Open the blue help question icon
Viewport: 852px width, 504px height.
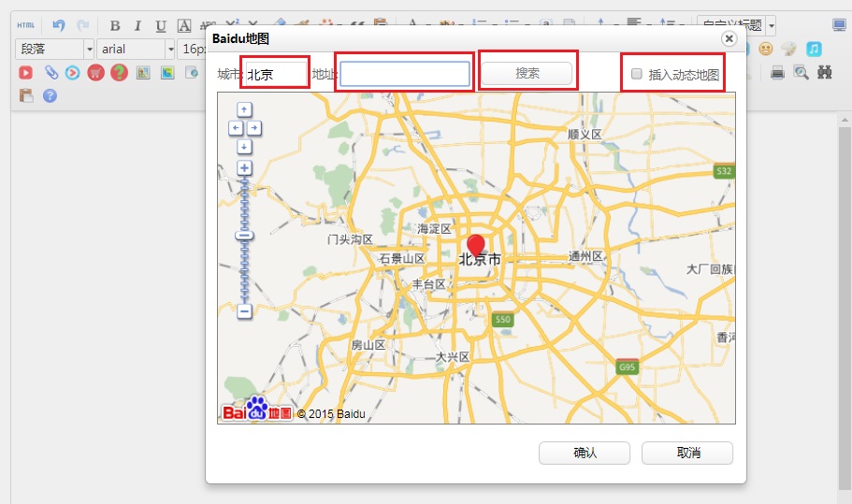point(50,95)
